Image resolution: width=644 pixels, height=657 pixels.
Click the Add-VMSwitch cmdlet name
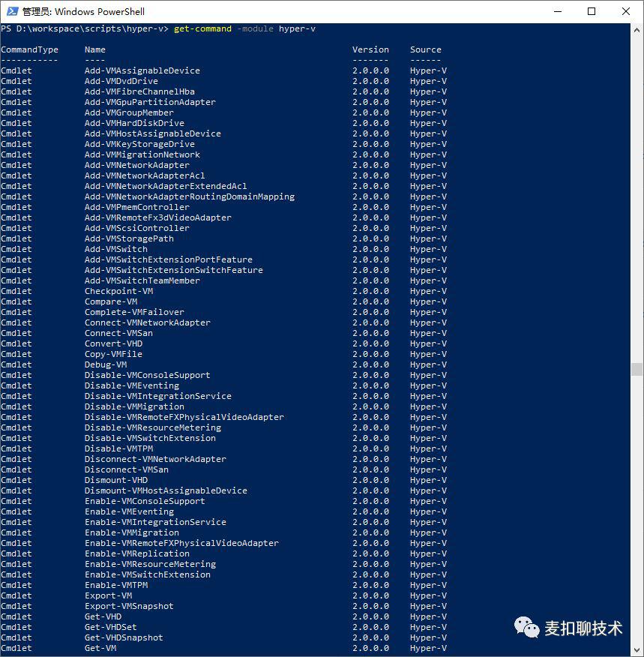(x=115, y=249)
